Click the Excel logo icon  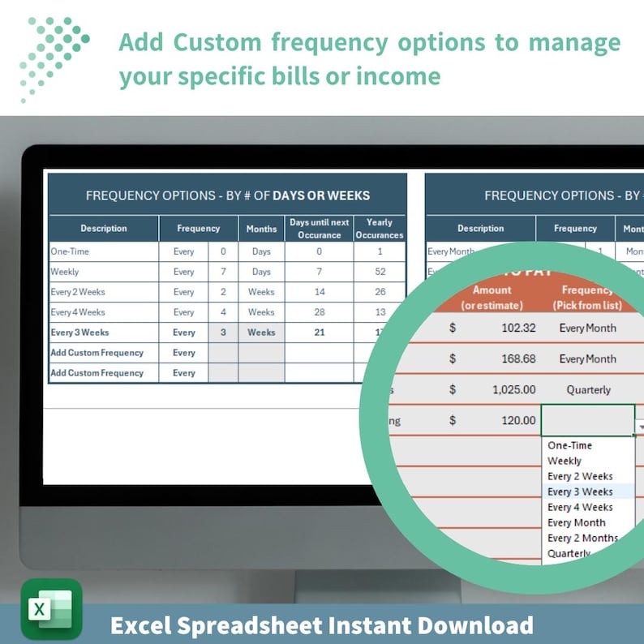(x=51, y=608)
